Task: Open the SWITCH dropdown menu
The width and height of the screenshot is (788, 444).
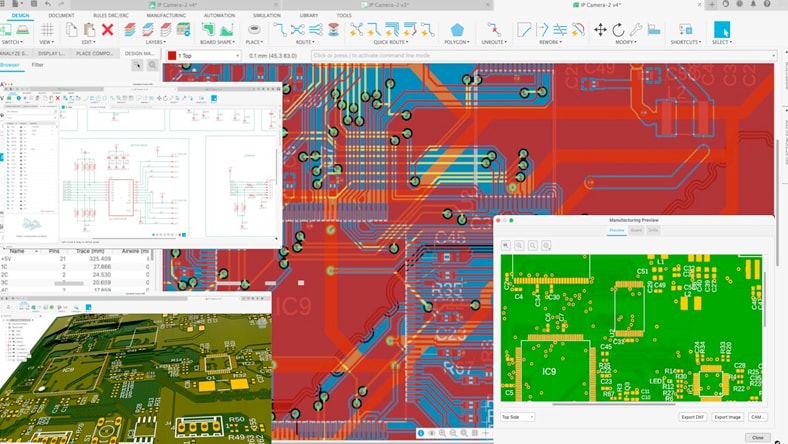Action: click(12, 42)
